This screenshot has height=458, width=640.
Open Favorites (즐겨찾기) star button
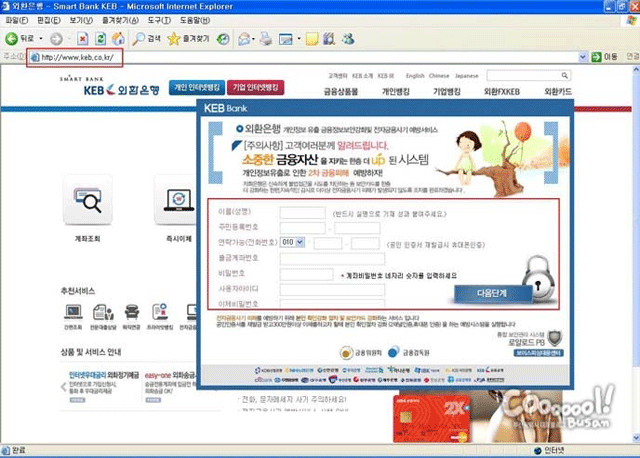pyautogui.click(x=188, y=39)
